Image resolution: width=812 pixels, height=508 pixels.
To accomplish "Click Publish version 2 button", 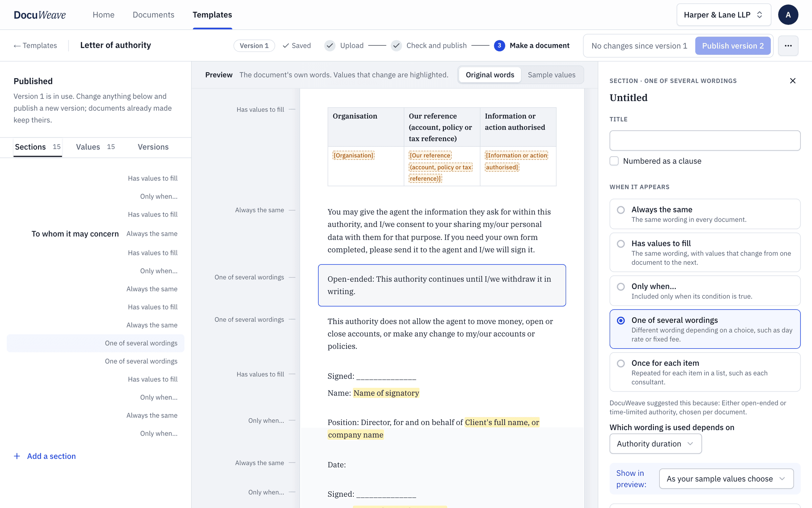I will click(733, 46).
